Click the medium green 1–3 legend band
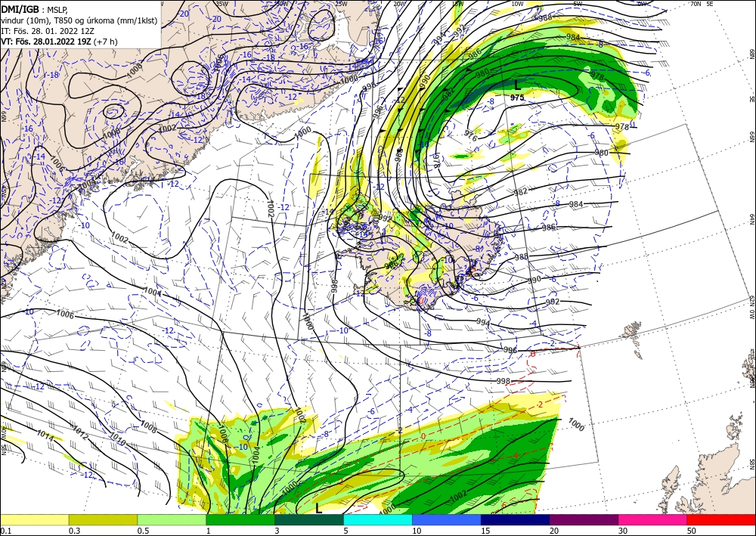 240,519
